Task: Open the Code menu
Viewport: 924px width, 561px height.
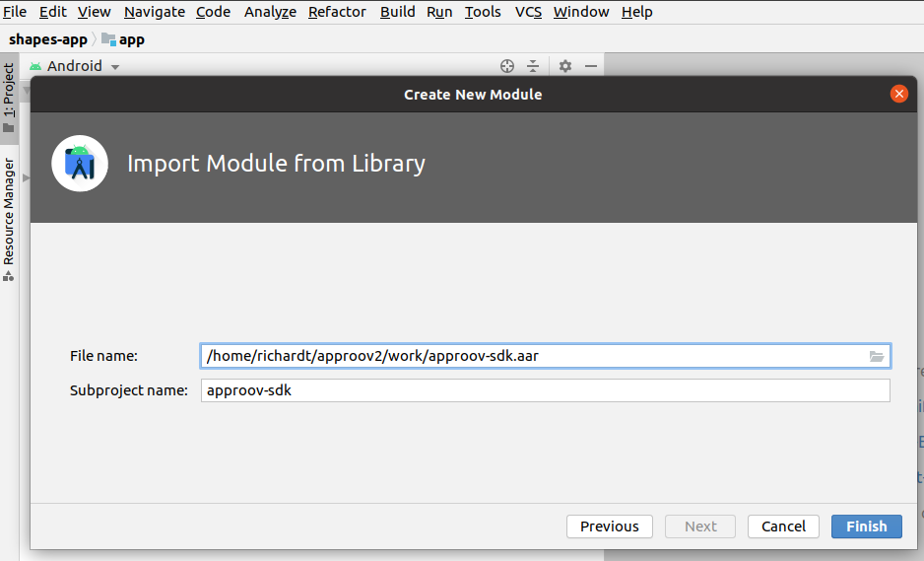Action: tap(213, 12)
